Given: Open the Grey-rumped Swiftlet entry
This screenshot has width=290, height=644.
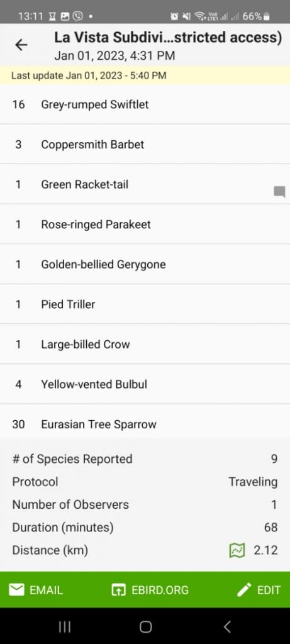Looking at the screenshot, I should tap(145, 104).
